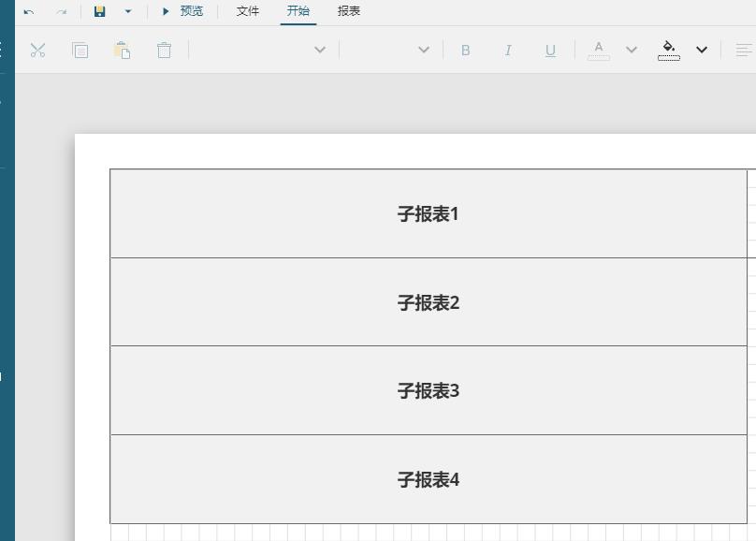Click the Paste icon

(x=122, y=51)
